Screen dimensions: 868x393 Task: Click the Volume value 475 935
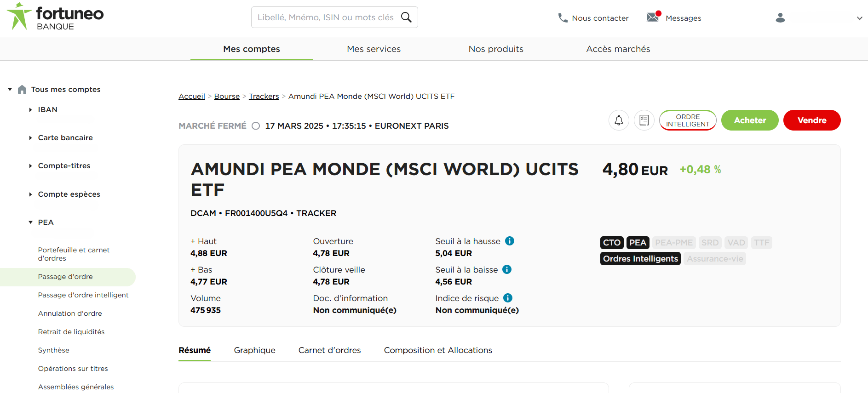206,310
